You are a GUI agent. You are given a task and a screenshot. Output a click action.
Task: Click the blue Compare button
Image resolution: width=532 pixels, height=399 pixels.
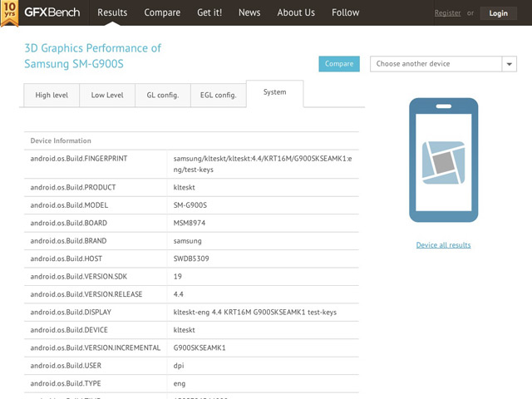click(x=339, y=64)
